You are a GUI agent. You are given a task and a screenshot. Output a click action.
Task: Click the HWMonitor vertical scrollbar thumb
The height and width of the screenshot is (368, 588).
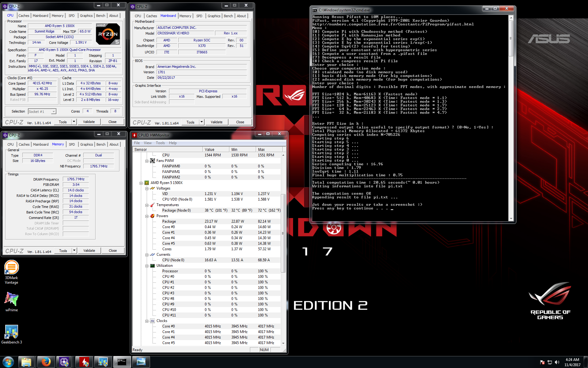(x=283, y=233)
